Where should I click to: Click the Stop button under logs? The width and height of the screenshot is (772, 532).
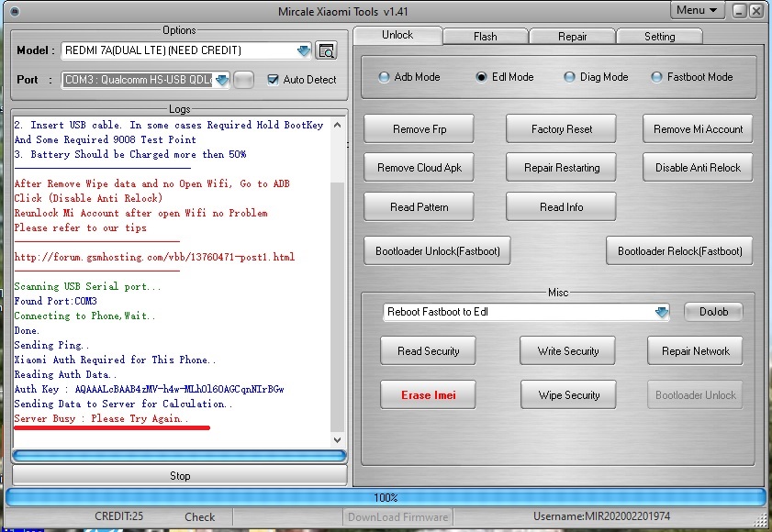[180, 476]
